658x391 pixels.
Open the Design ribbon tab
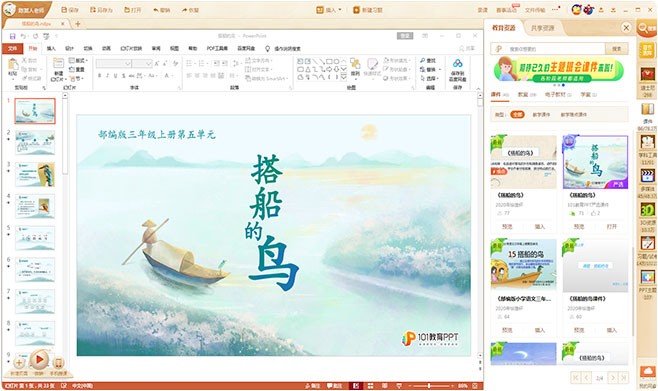pos(70,49)
